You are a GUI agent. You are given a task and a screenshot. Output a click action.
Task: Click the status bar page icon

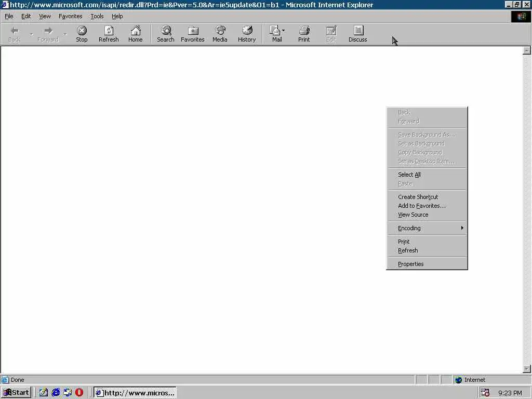(x=5, y=380)
